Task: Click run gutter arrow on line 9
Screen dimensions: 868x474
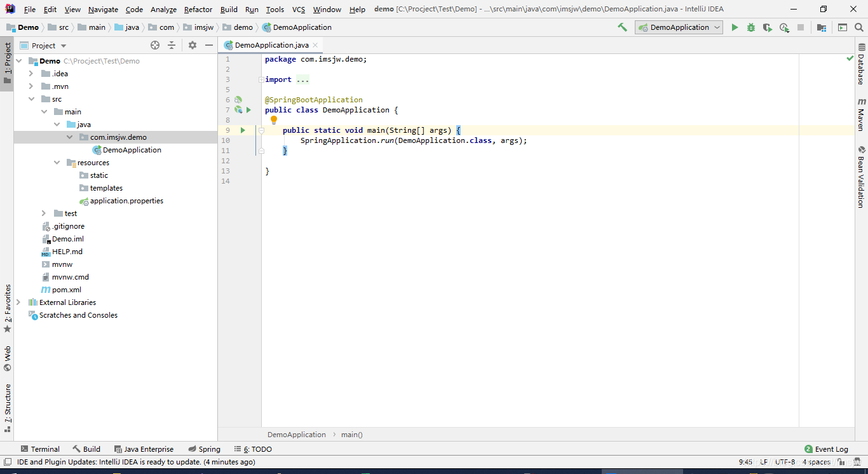Action: [243, 130]
